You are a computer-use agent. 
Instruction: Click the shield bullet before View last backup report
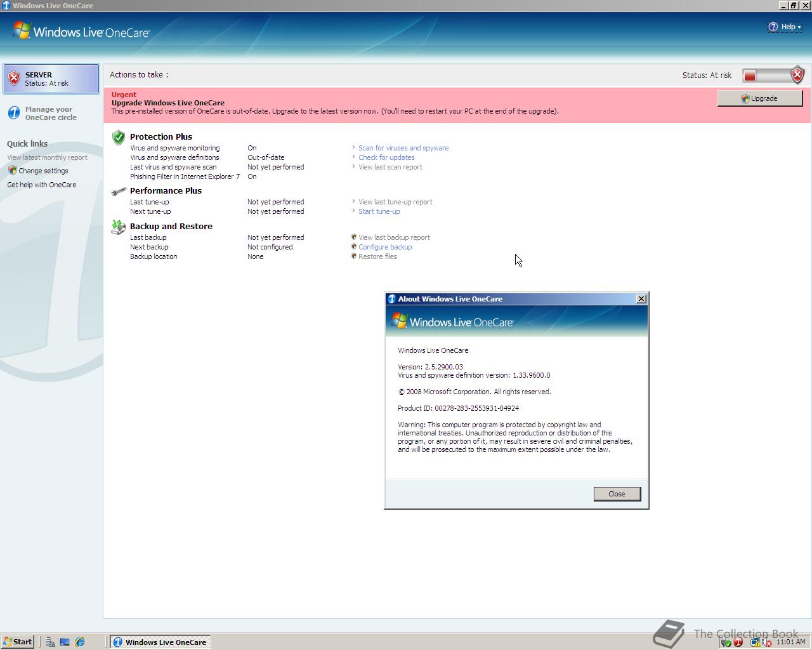pyautogui.click(x=354, y=237)
